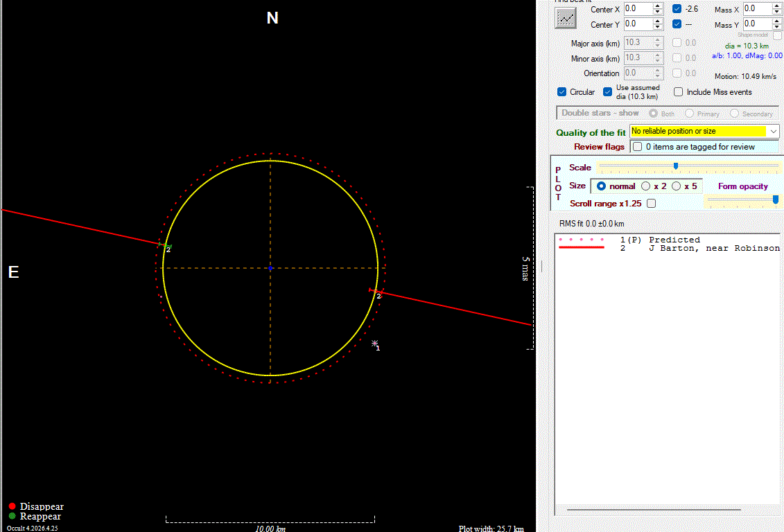Select the '1(P) Predicted' legend row
The height and width of the screenshot is (532, 784).
[668, 240]
